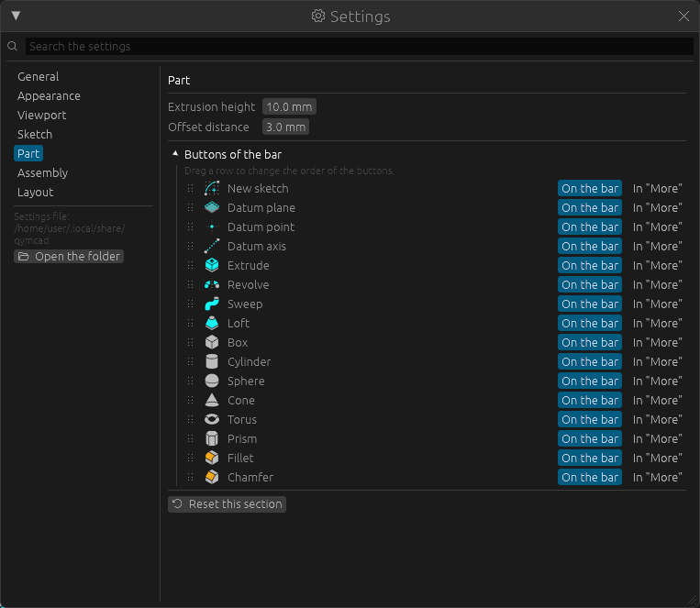The image size is (700, 608).
Task: Open the Layout settings category
Action: click(35, 192)
